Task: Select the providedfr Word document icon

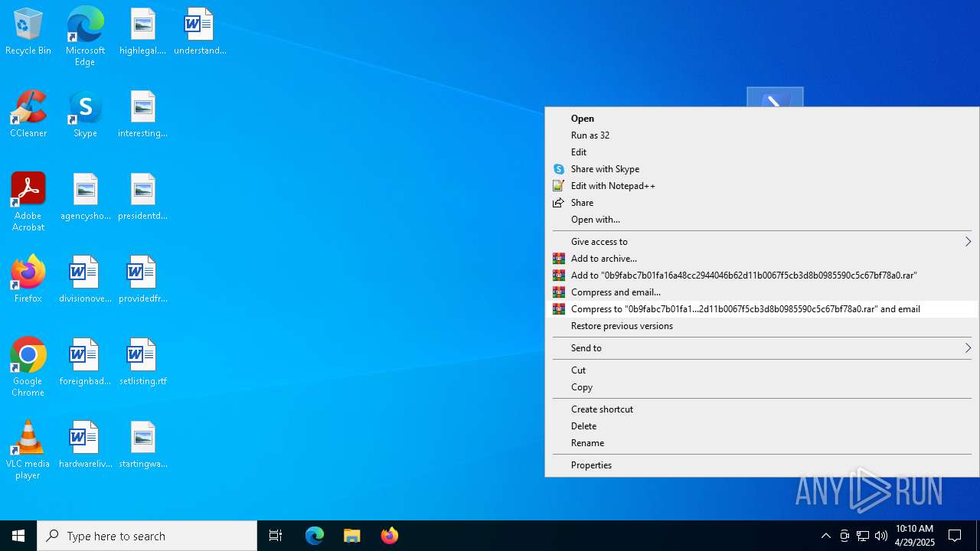Action: pos(142,280)
